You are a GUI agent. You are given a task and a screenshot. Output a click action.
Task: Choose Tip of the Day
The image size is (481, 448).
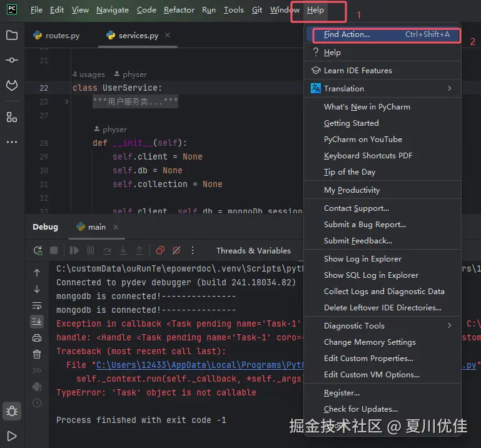coord(383,172)
